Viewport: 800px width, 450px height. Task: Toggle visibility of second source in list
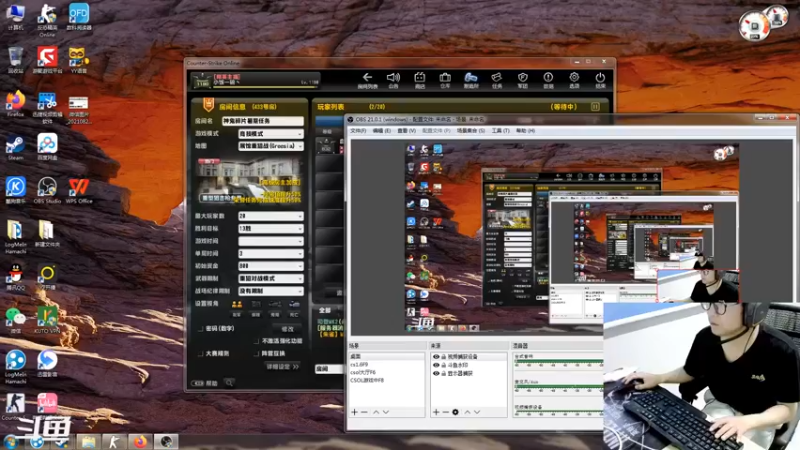click(x=436, y=365)
